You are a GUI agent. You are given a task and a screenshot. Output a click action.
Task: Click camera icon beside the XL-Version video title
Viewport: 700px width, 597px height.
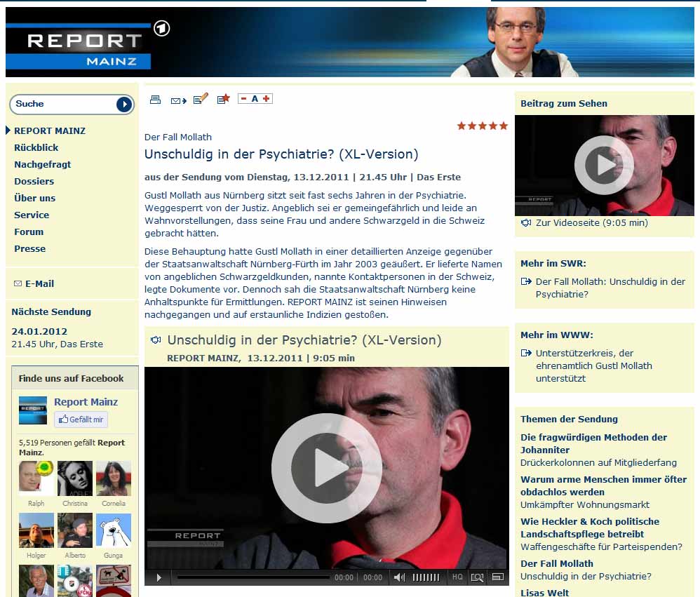pyautogui.click(x=155, y=340)
